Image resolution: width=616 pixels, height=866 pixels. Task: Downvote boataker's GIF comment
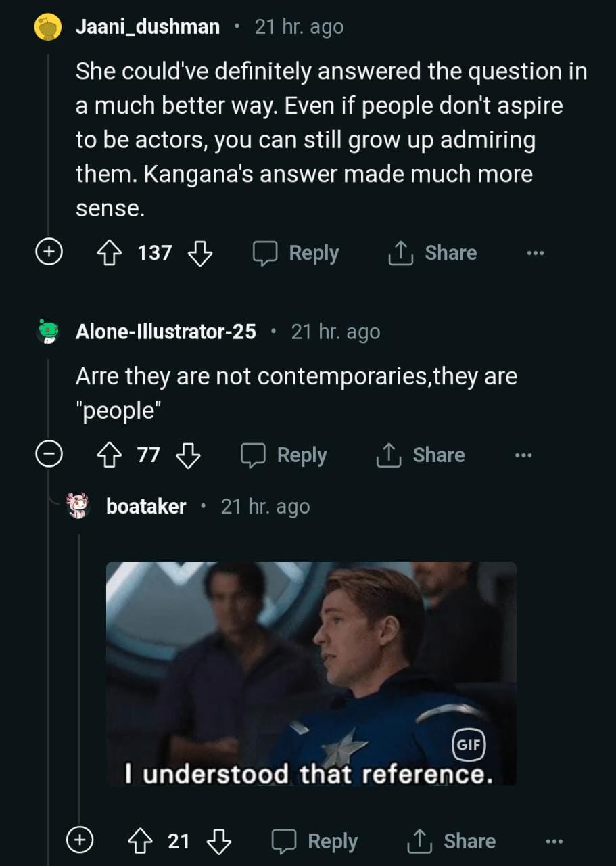pyautogui.click(x=218, y=841)
